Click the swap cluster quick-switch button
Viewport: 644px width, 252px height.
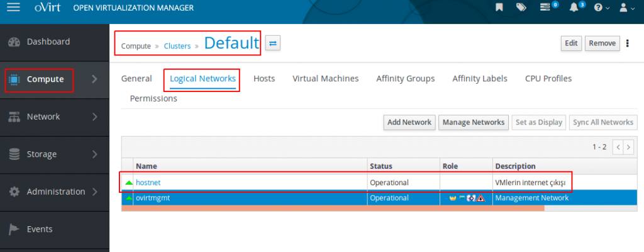pos(273,42)
